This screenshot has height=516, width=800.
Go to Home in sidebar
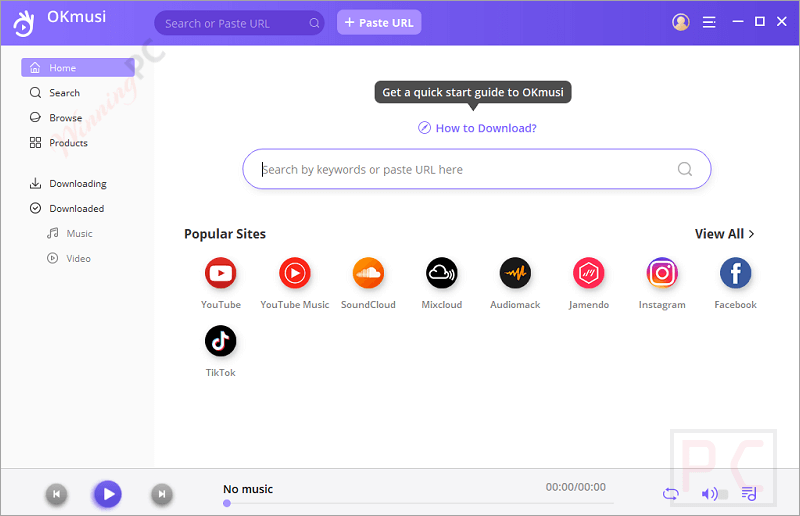click(x=78, y=67)
